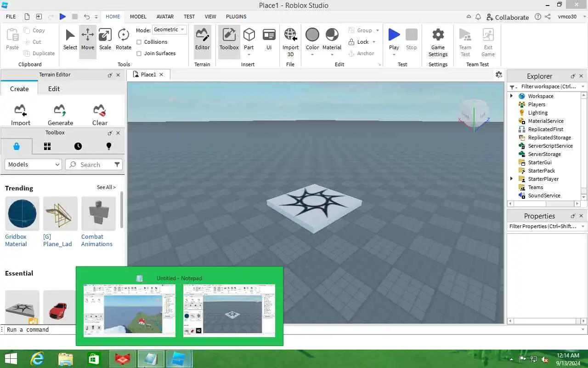The width and height of the screenshot is (588, 368).
Task: Open Toolbox Inventory grid tab
Action: click(47, 146)
